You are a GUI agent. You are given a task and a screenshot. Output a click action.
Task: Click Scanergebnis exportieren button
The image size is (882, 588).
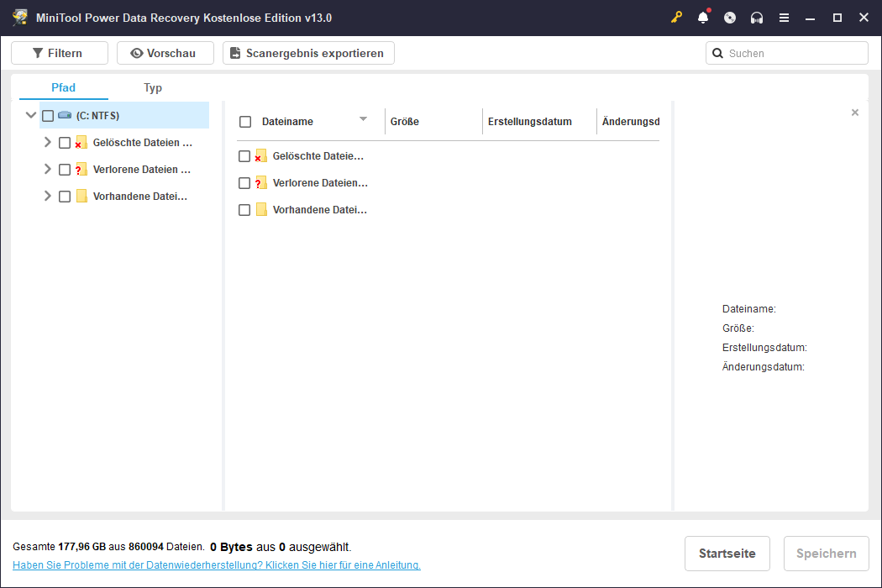click(308, 53)
